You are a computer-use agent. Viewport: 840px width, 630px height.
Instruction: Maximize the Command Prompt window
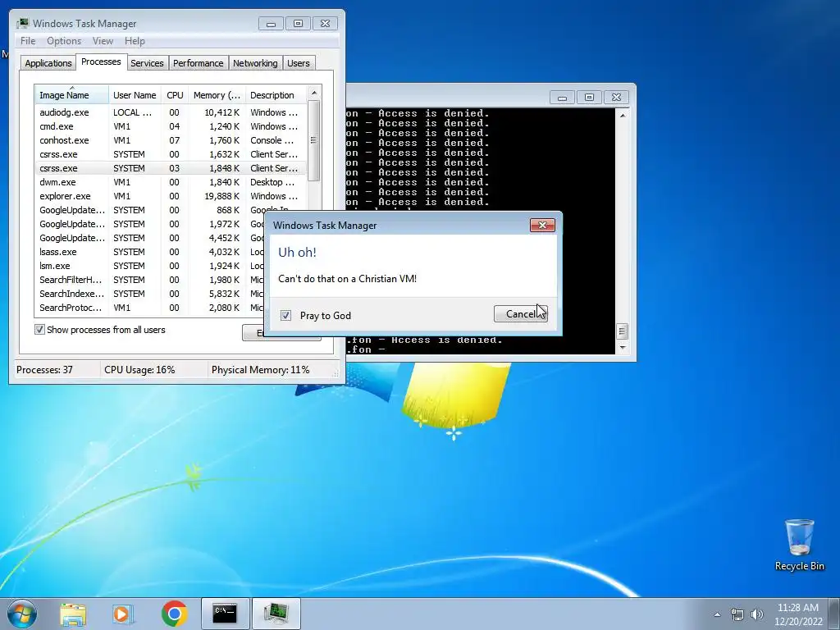tap(589, 97)
